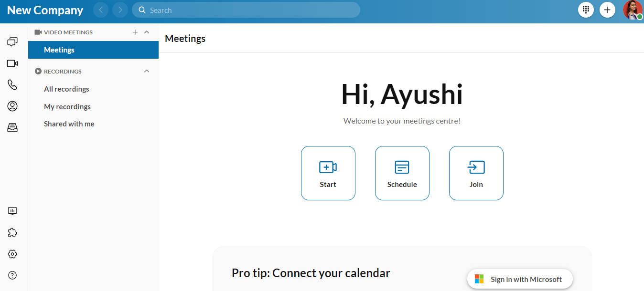
Task: Select All recordings in the sidebar
Action: click(x=66, y=89)
